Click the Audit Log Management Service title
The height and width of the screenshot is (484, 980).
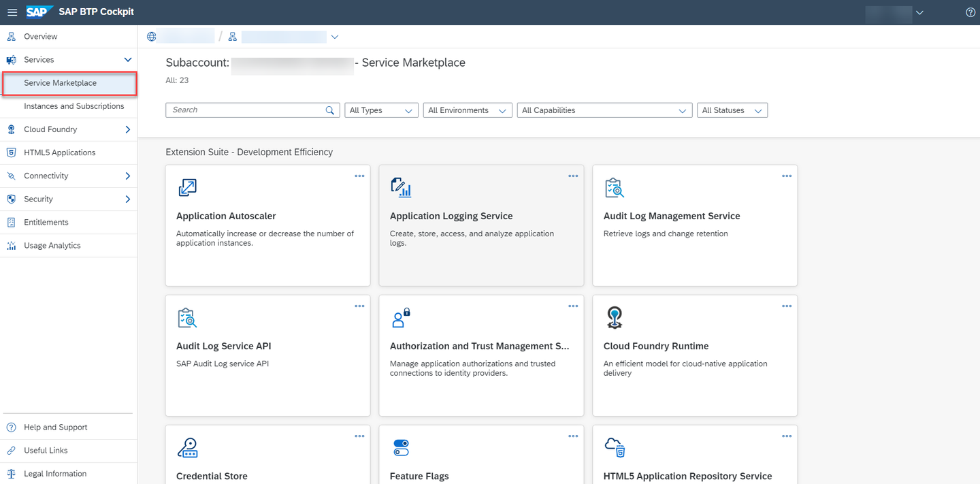pyautogui.click(x=672, y=216)
